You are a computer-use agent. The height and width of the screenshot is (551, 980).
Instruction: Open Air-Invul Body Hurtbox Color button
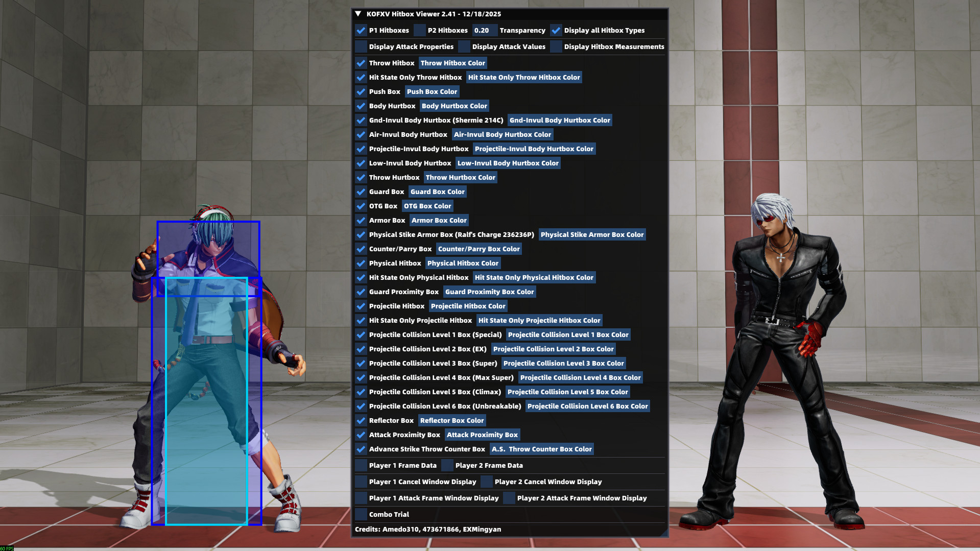(x=503, y=134)
